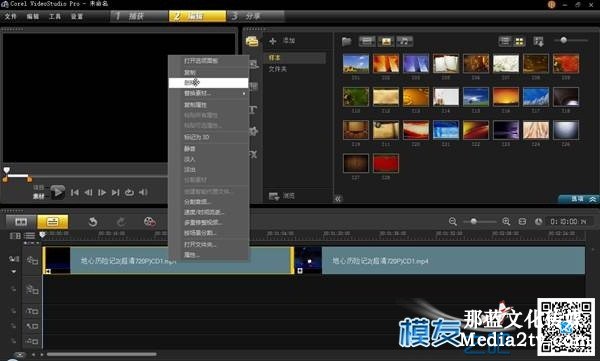Switch to storyboard view button
Screen dimensions: 600x361
(x=21, y=221)
